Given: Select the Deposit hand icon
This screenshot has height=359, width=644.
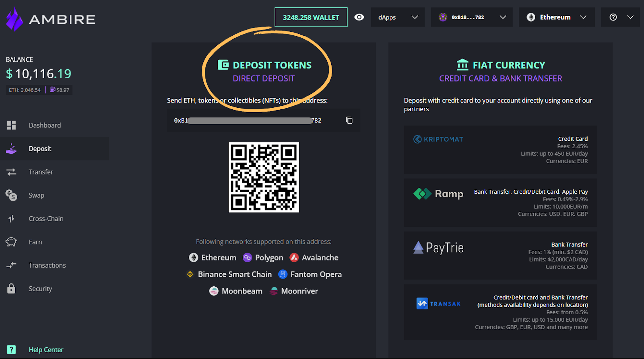Looking at the screenshot, I should coord(11,149).
